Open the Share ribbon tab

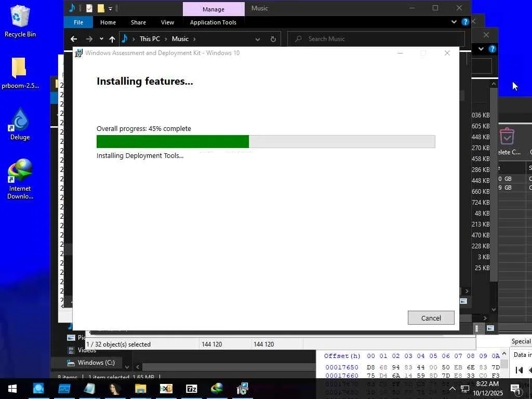(138, 22)
